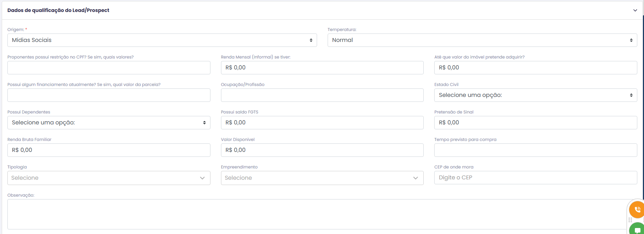Click the Possui saldo FGTS field
644x234 pixels.
coord(322,123)
